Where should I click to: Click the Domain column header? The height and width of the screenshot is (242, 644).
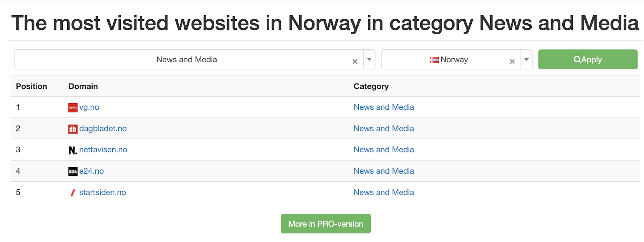point(83,86)
